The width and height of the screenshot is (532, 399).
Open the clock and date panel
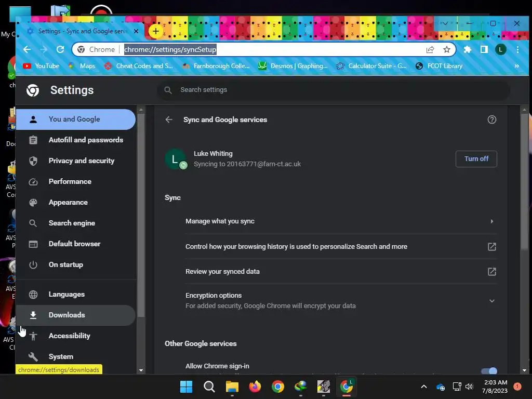click(495, 387)
